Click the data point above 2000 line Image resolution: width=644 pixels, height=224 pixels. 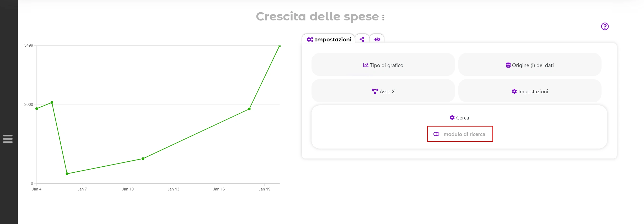52,102
